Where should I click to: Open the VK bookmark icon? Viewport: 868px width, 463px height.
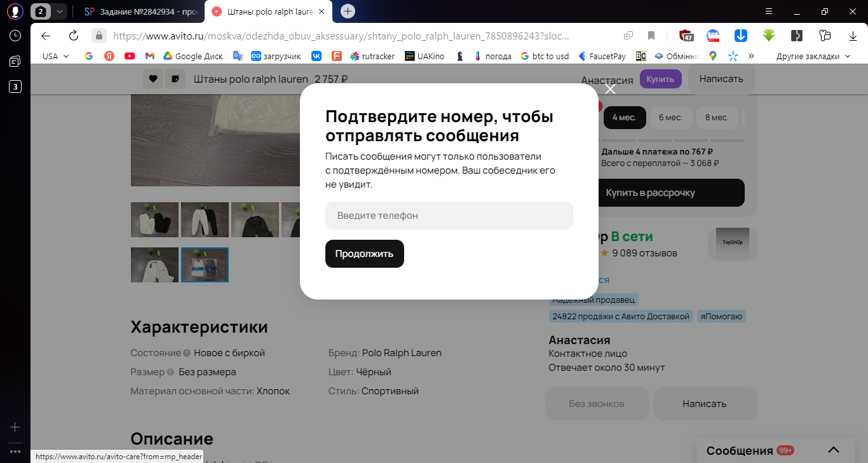pos(316,56)
